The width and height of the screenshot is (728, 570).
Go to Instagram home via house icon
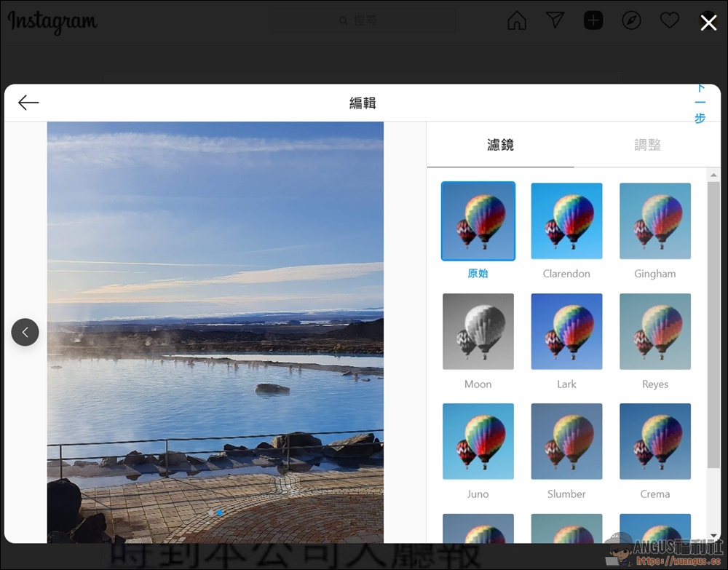coord(517,21)
